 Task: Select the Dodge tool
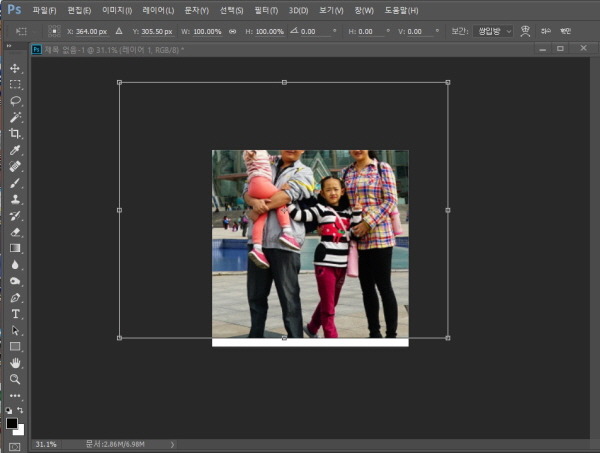15,281
